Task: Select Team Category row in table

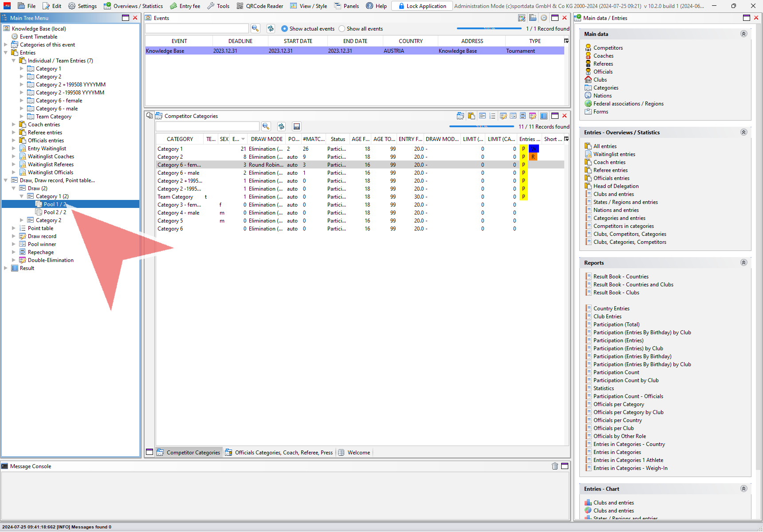Action: 360,197
